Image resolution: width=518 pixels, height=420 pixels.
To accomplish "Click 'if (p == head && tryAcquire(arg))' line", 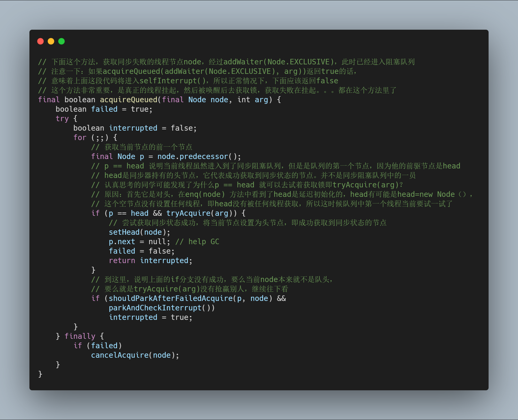I will 168,213.
